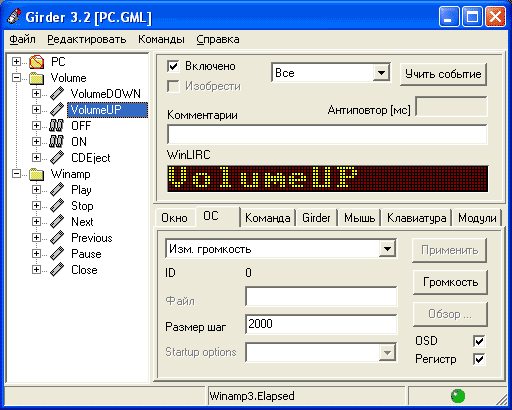Open the Все device dropdown
Image resolution: width=512 pixels, height=410 pixels.
pos(381,72)
